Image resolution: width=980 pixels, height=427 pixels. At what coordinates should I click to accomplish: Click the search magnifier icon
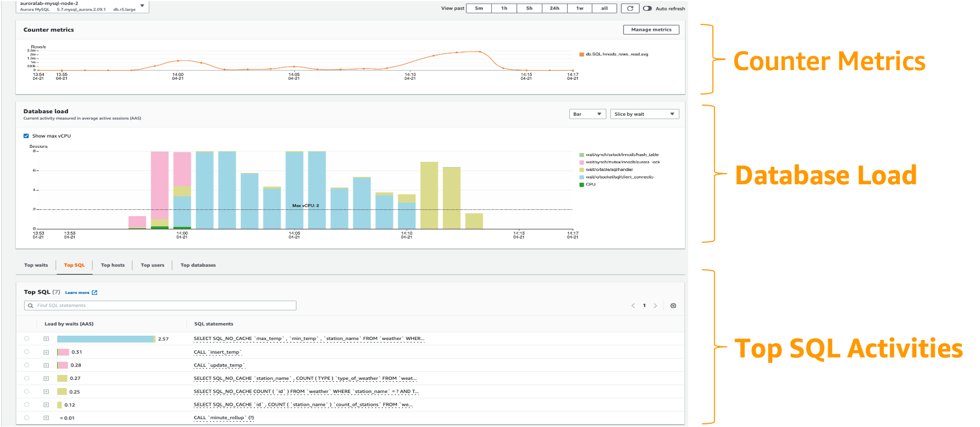(31, 305)
